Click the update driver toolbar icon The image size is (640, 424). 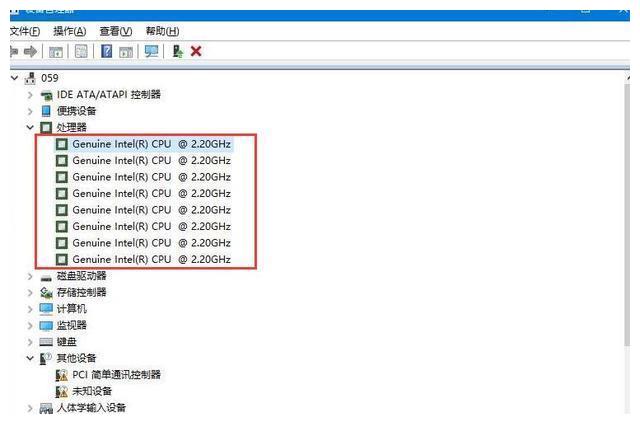point(178,51)
